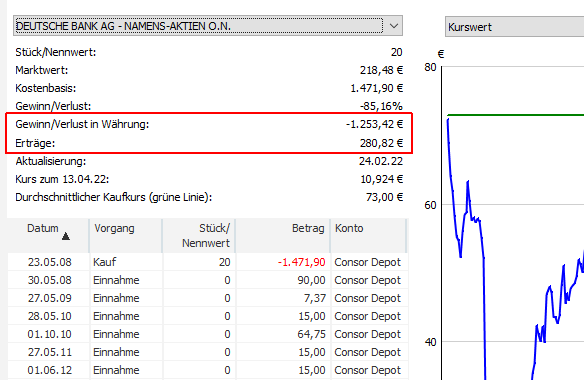The height and width of the screenshot is (380, 584).
Task: Select the Einnahme entry of 7,37
Action: click(x=208, y=298)
